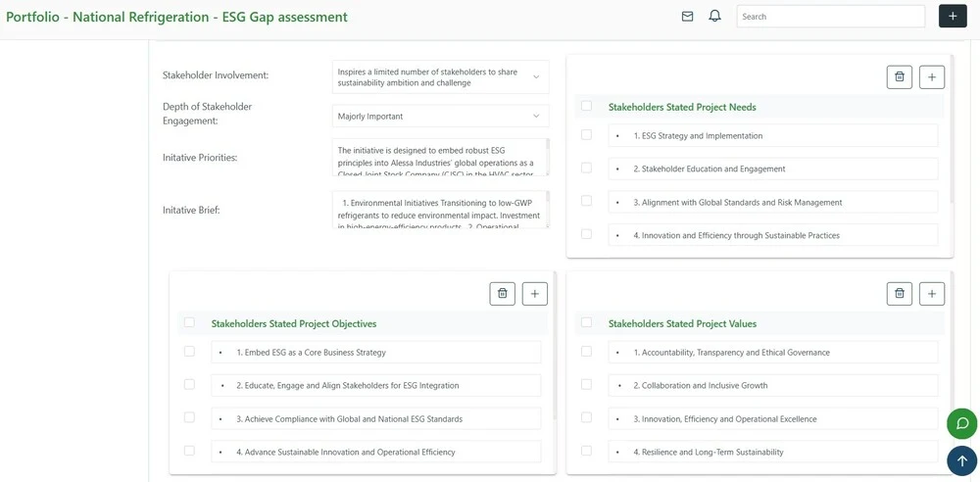Delete selected Stakeholders Stated Project Needs items

(x=899, y=76)
